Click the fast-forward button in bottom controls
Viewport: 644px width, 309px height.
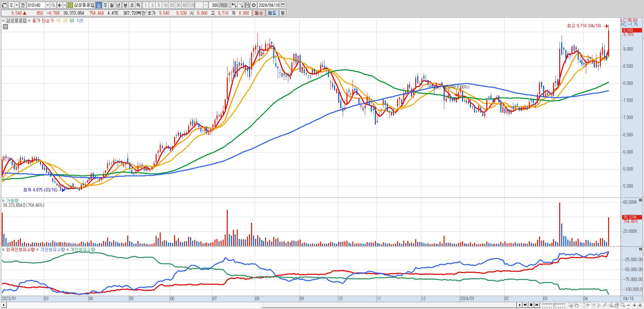[537, 305]
